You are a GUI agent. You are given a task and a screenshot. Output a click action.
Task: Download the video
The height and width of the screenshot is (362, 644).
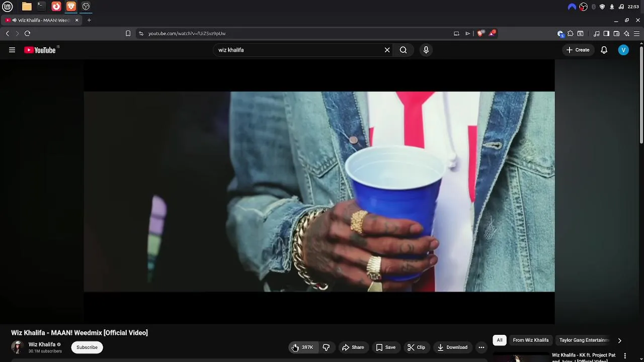452,347
